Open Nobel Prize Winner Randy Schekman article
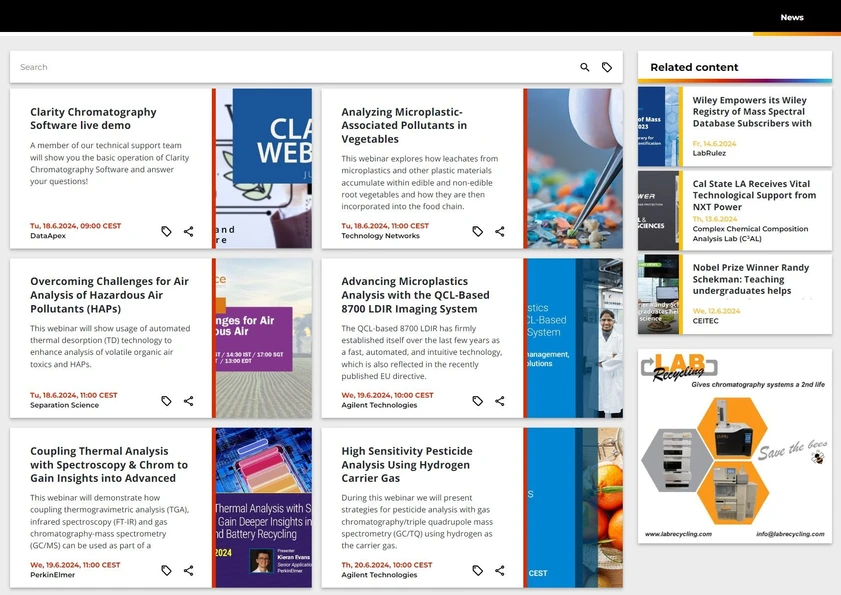This screenshot has width=841, height=595. coord(750,279)
